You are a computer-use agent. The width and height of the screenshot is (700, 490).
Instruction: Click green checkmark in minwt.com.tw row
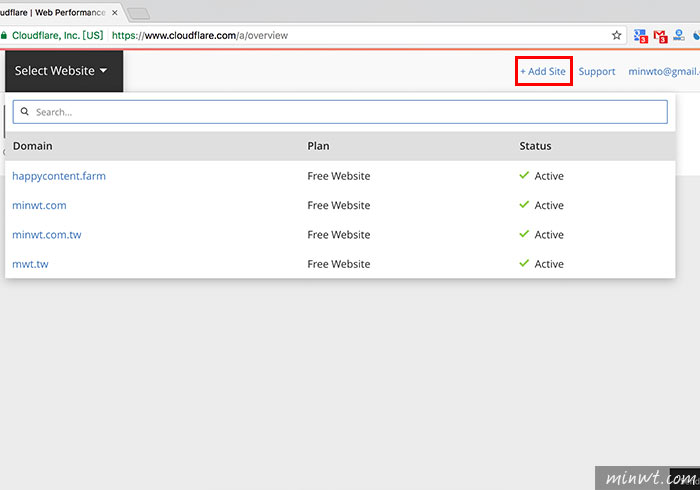pyautogui.click(x=524, y=234)
